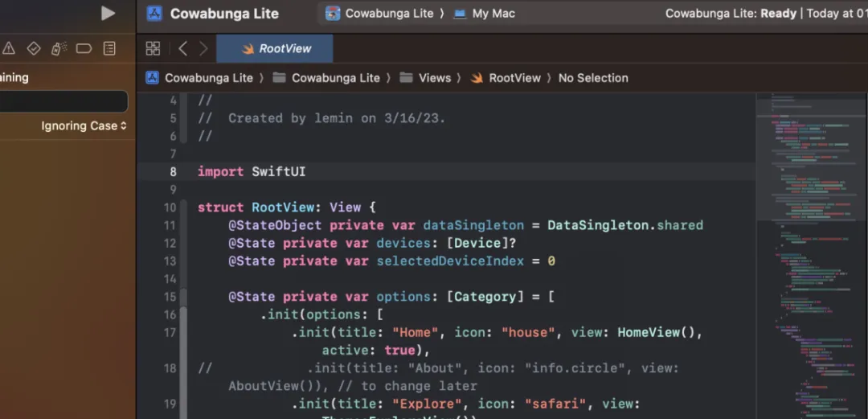Screen dimensions: 868x419
Task: Open the No Selection symbol breadcrumb
Action: (x=593, y=78)
